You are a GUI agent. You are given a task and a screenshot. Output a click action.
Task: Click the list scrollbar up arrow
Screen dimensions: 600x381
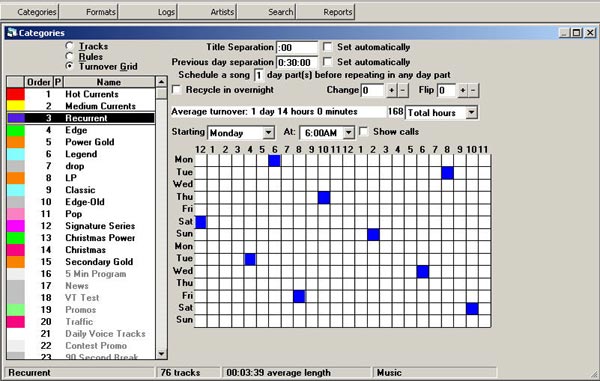pos(161,81)
